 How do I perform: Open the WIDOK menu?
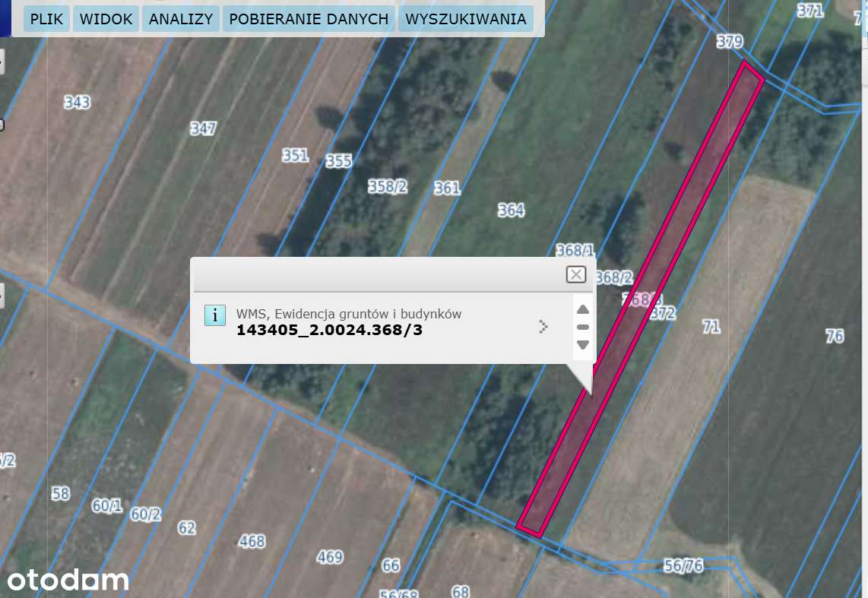106,19
